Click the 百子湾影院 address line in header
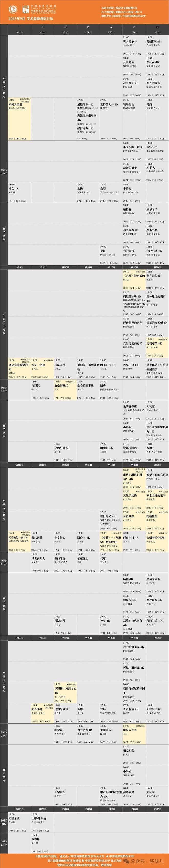 click(121, 12)
